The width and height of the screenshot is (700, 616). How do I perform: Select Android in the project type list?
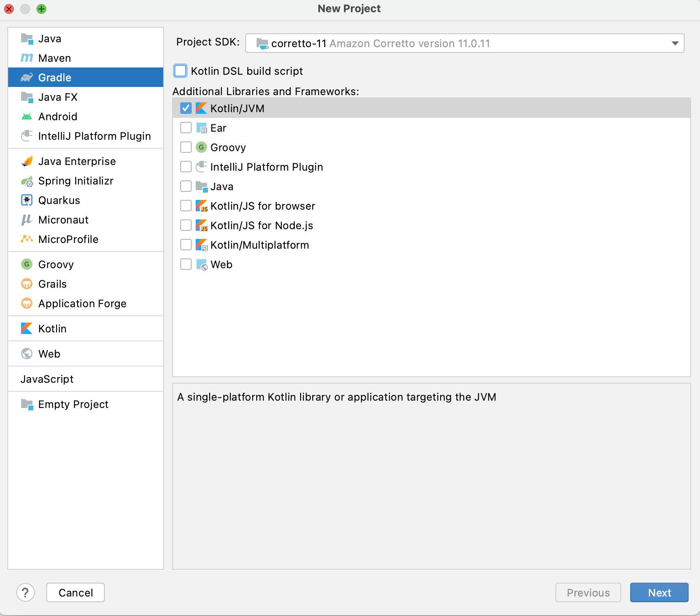tap(86, 117)
